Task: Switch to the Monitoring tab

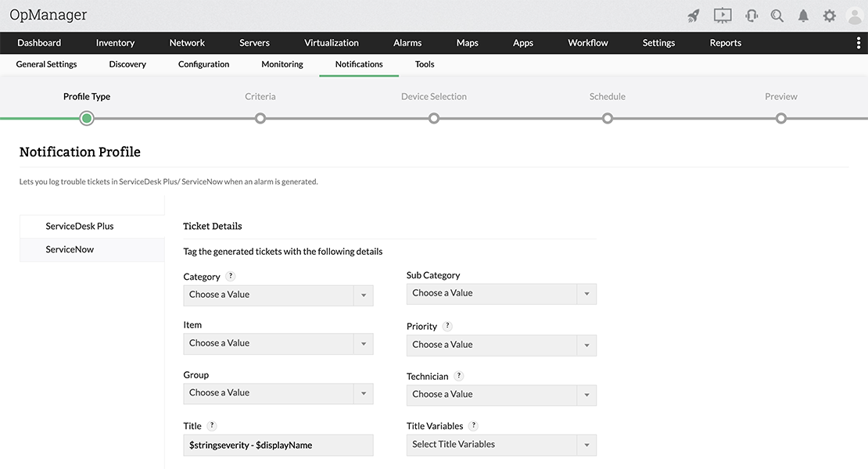Action: tap(282, 65)
